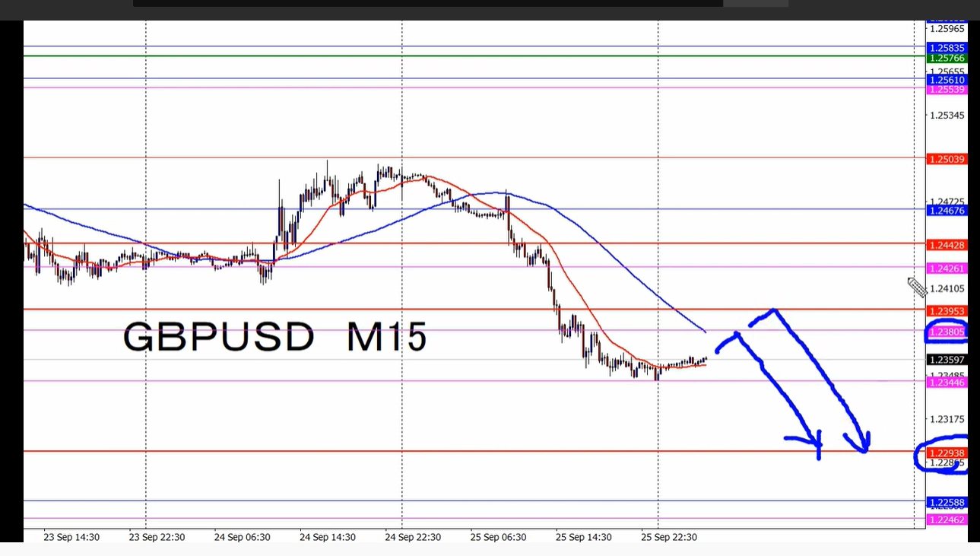Select the red 1.23953 price label

[946, 312]
